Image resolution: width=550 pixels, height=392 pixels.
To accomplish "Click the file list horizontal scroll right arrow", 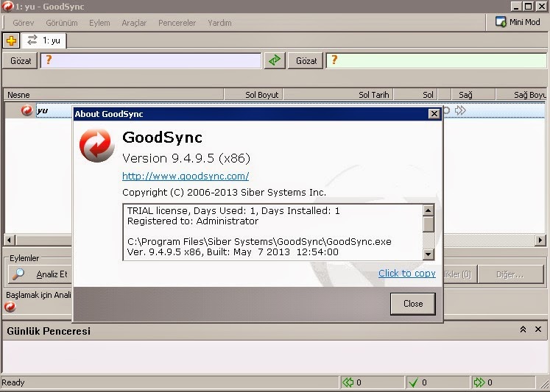I will click(540, 240).
